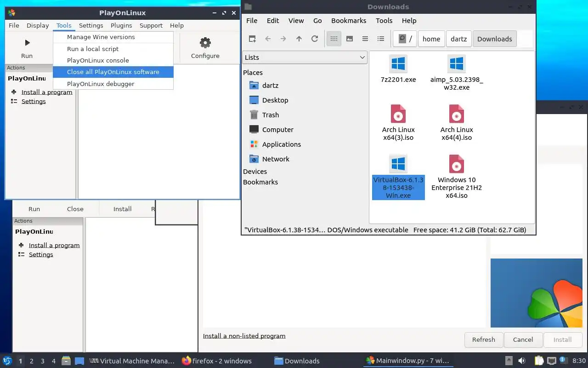This screenshot has width=588, height=368.
Task: Switch to detailed list view mode
Action: tap(381, 39)
